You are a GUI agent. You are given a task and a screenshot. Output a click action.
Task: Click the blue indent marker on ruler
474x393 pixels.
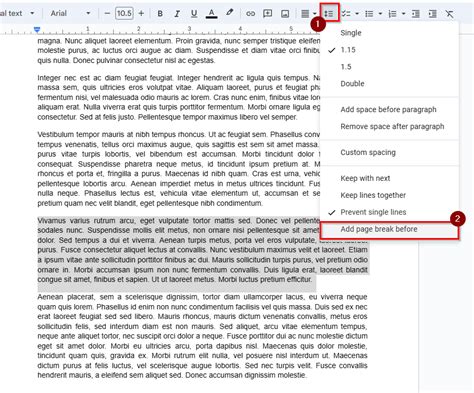point(37,30)
